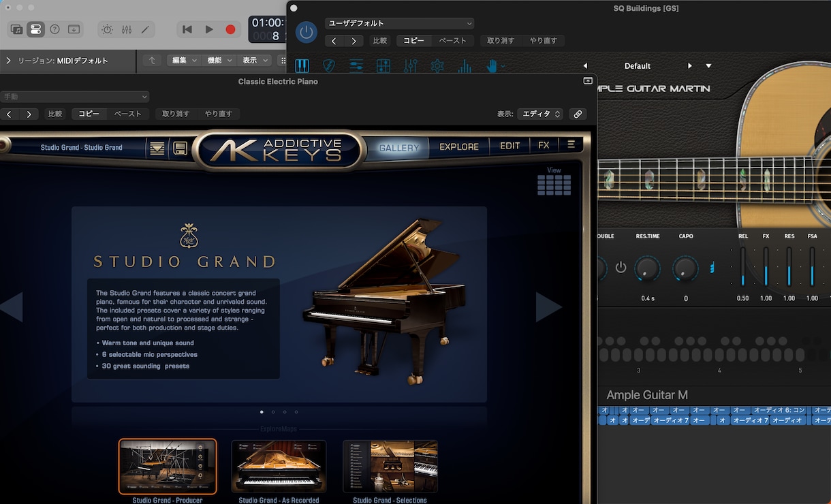Open the 機能 dropdown menu in Logic
Screen dimensions: 831x504
coord(219,61)
